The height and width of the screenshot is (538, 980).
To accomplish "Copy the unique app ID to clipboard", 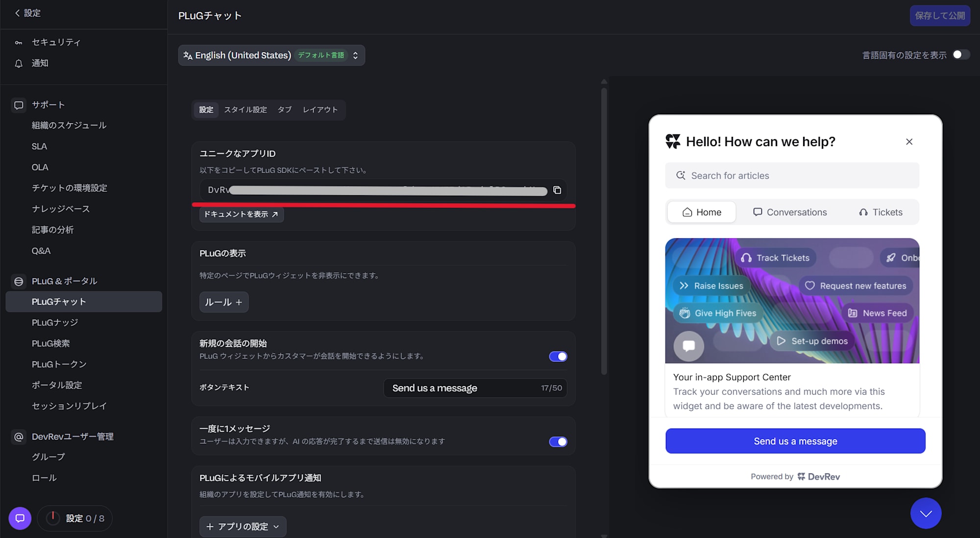I will 557,190.
